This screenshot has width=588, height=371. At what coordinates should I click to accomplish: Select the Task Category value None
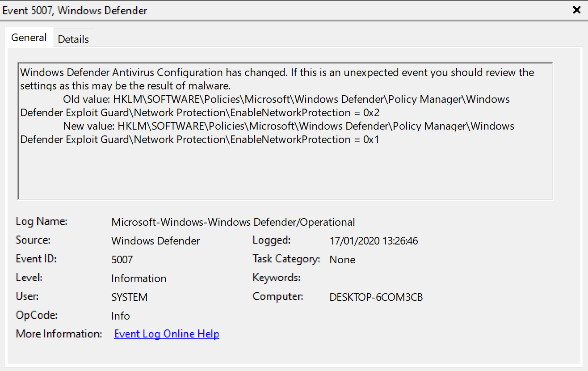(x=342, y=260)
